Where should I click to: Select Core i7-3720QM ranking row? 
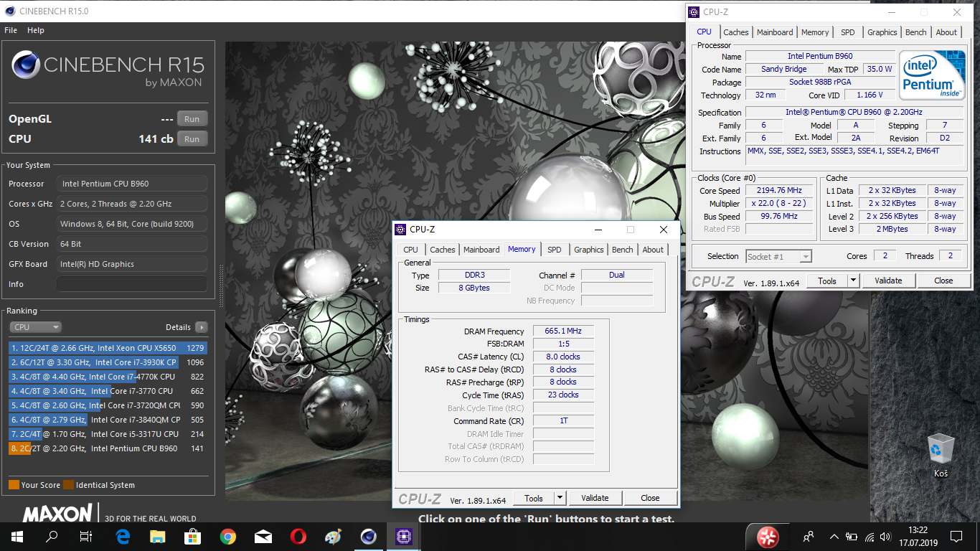click(108, 405)
